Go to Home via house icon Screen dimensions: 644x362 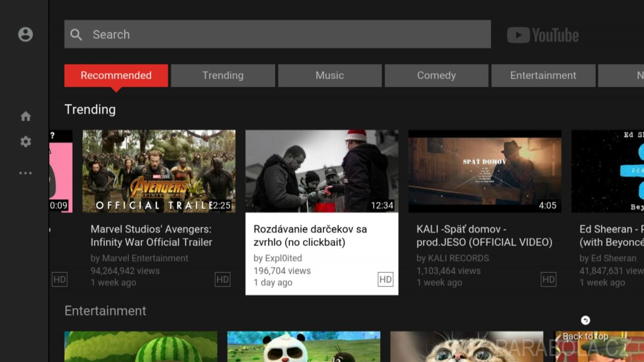[x=25, y=116]
